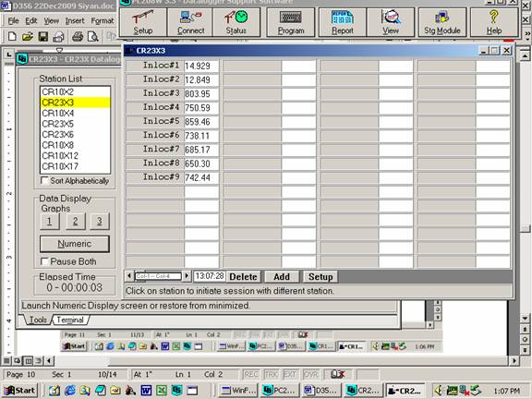
Task: Enable the Sort Alphabetically checkbox
Action: pyautogui.click(x=44, y=180)
